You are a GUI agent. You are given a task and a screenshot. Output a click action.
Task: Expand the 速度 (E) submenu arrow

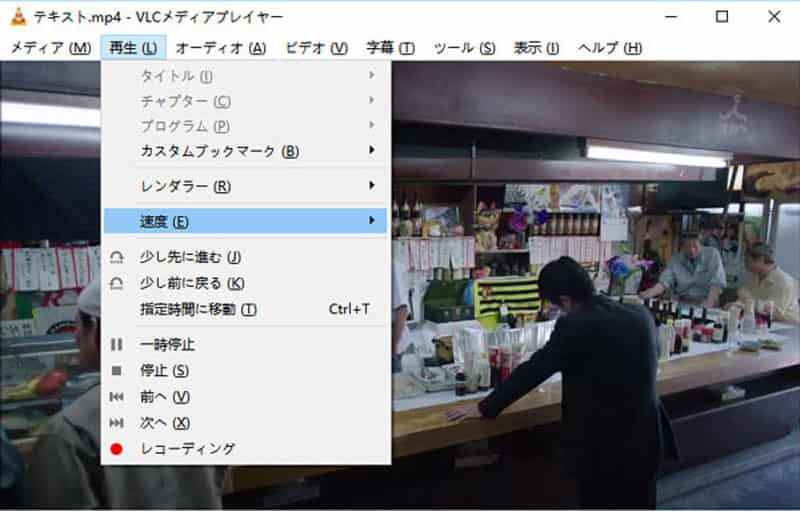click(372, 221)
